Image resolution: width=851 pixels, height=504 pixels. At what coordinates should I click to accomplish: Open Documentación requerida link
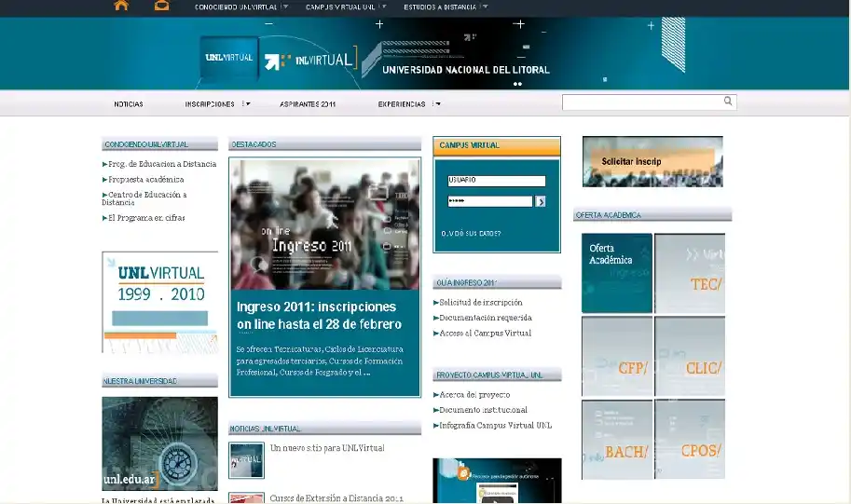click(x=483, y=318)
